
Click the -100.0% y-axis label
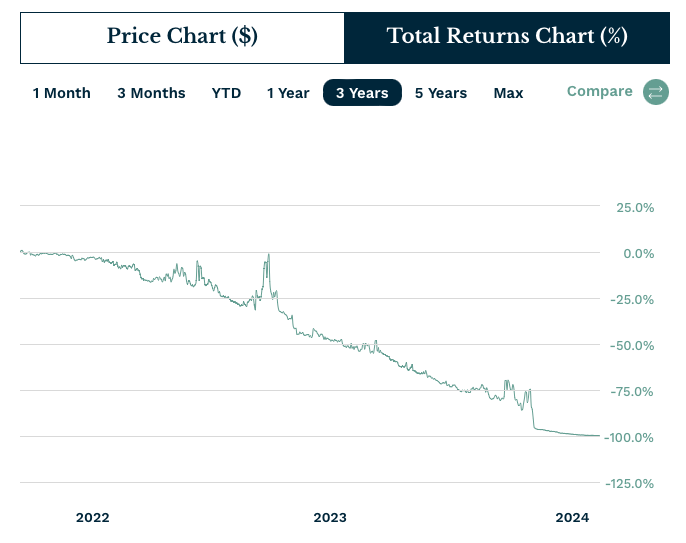(x=629, y=437)
